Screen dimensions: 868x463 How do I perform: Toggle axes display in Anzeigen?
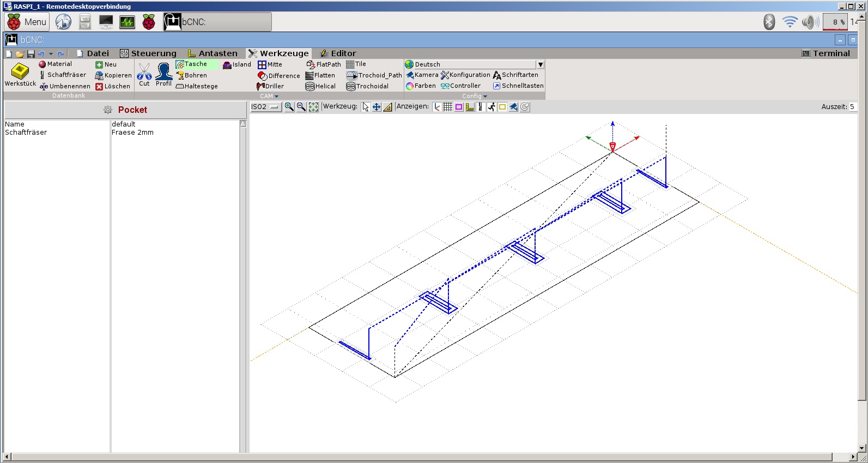point(437,107)
